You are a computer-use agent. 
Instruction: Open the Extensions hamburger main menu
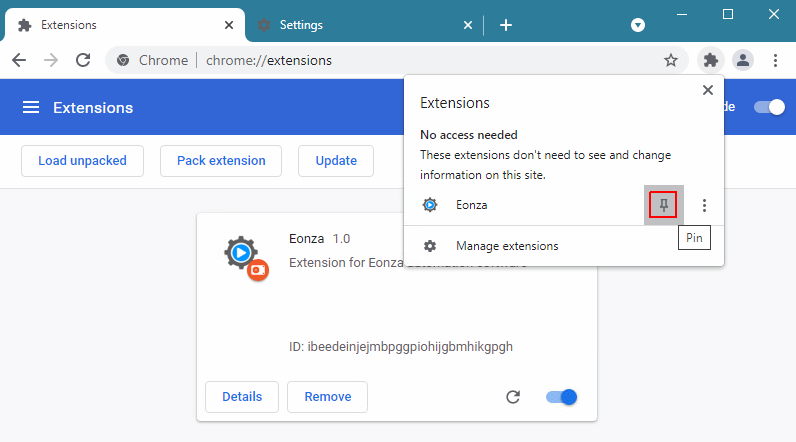point(31,107)
